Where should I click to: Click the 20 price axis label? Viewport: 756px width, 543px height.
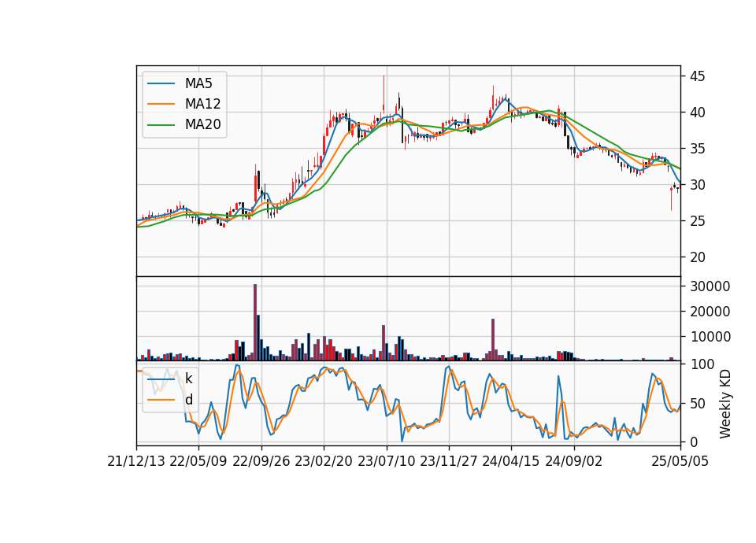point(697,257)
